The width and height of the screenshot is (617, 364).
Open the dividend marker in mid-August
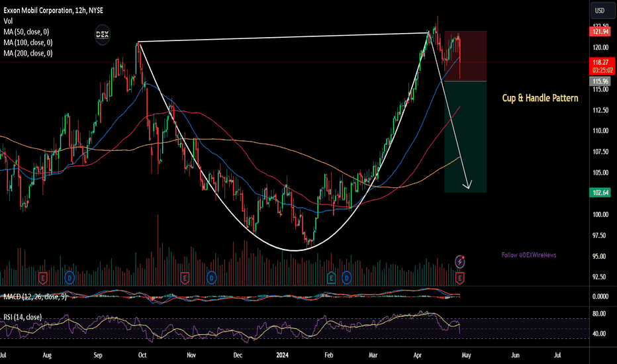70,278
